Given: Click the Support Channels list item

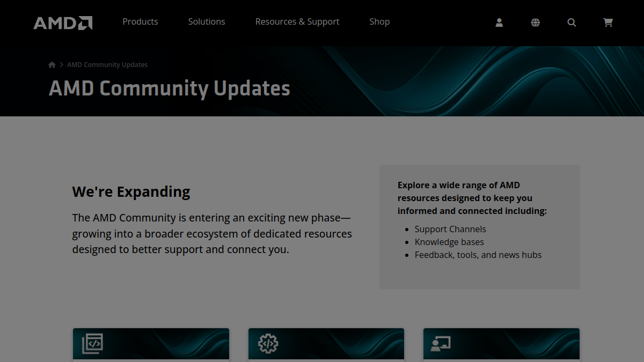Looking at the screenshot, I should (450, 229).
